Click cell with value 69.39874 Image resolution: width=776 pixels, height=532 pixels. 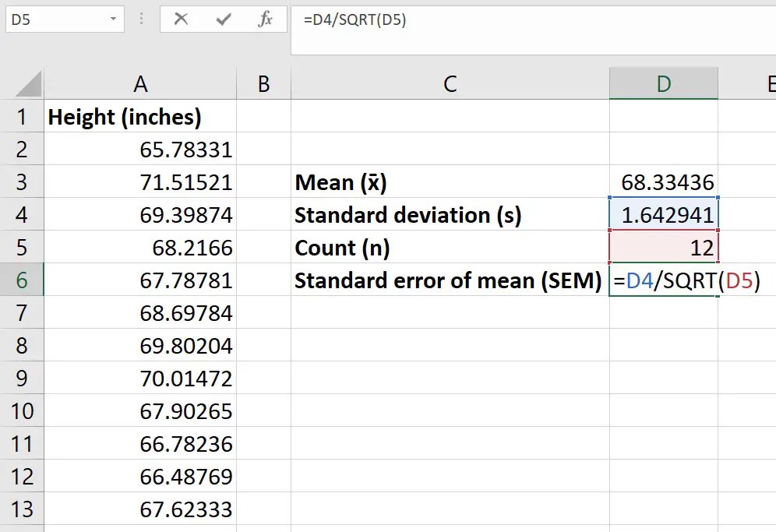[x=140, y=214]
